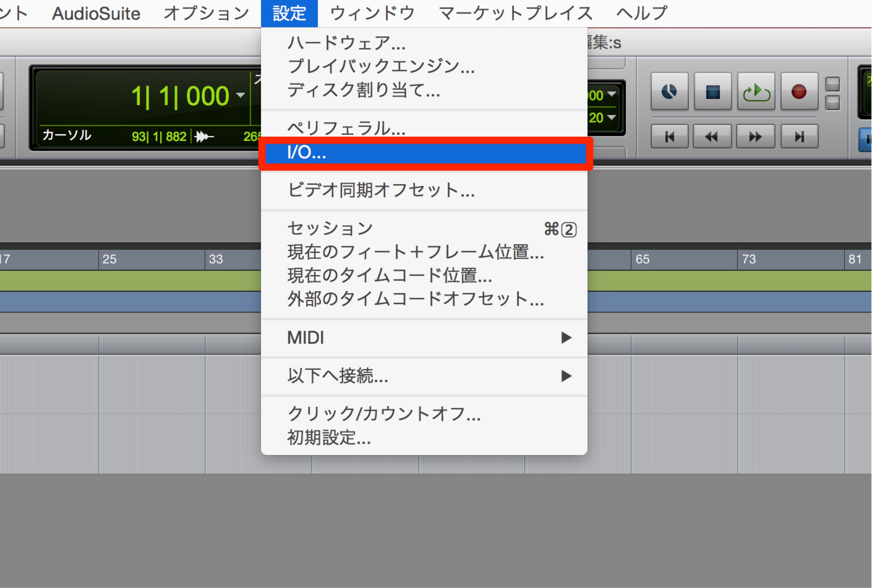Click bar 25 on the timeline ruler
The width and height of the screenshot is (872, 588).
109,259
